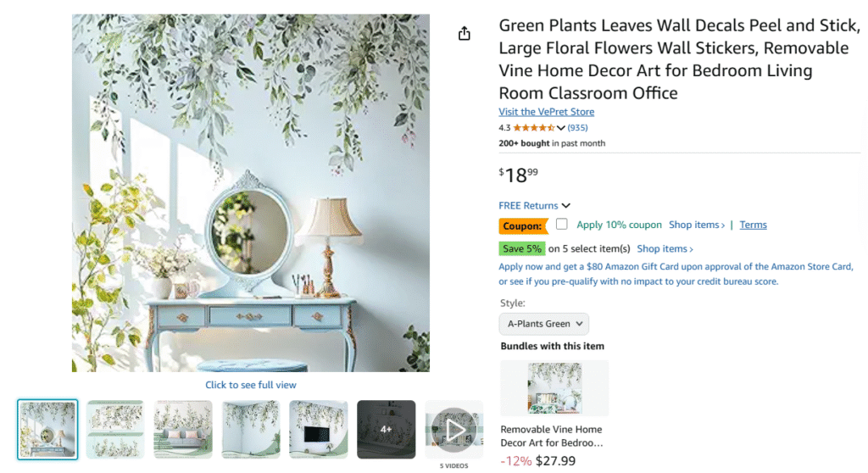868x473 pixels.
Task: Expand the star rating breakdown arrow
Action: tap(561, 128)
